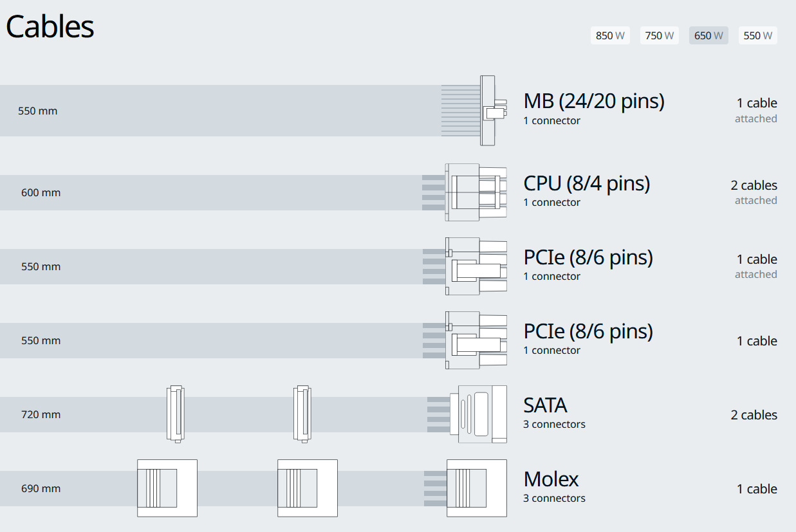Click the MB (24/20 pins) heading
This screenshot has width=796, height=532.
click(594, 102)
